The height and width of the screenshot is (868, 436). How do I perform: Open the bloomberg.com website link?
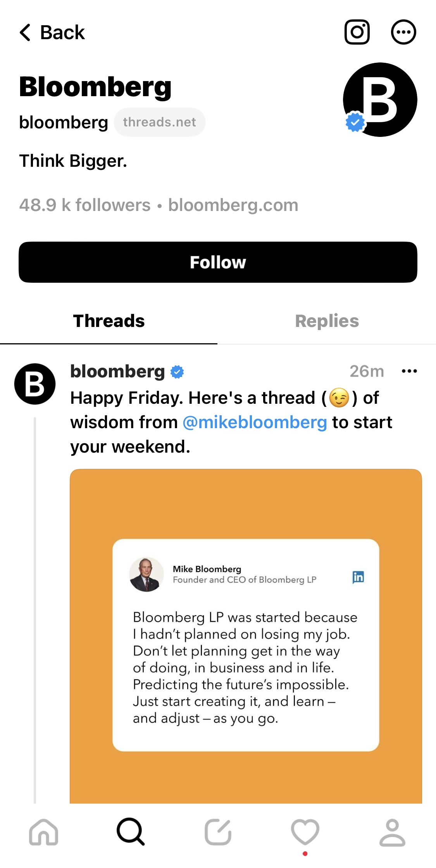click(x=233, y=205)
